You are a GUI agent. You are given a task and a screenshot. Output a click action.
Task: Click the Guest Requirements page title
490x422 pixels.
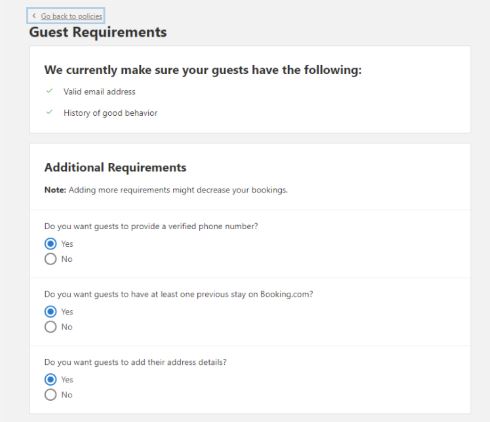click(x=98, y=32)
